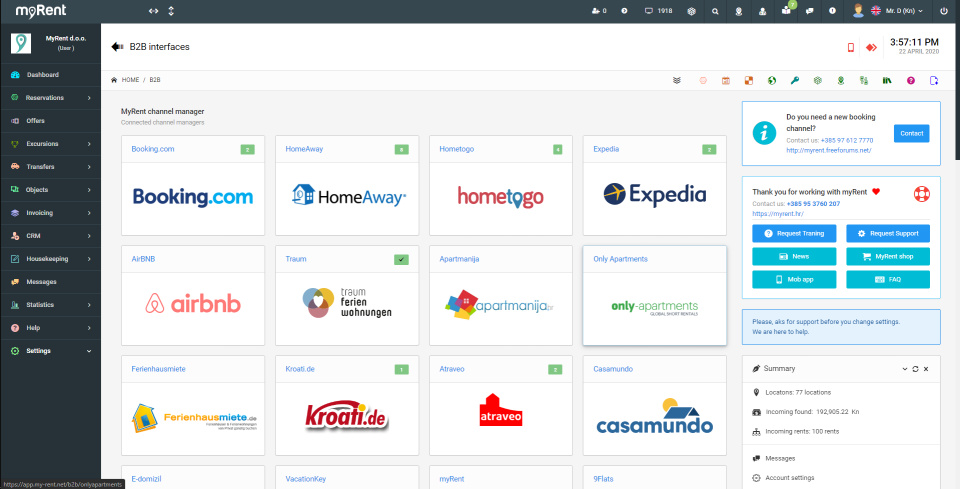Click Messages entry in Summary panel

780,458
